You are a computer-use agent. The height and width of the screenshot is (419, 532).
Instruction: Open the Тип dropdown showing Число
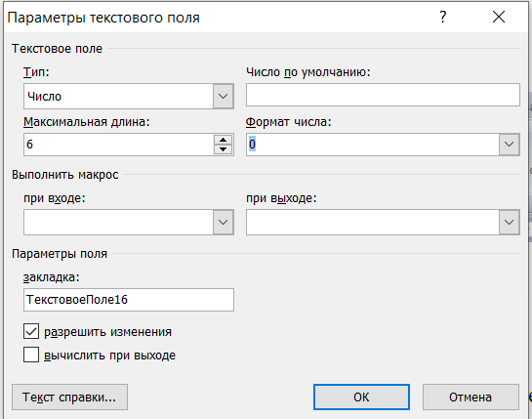pos(223,96)
